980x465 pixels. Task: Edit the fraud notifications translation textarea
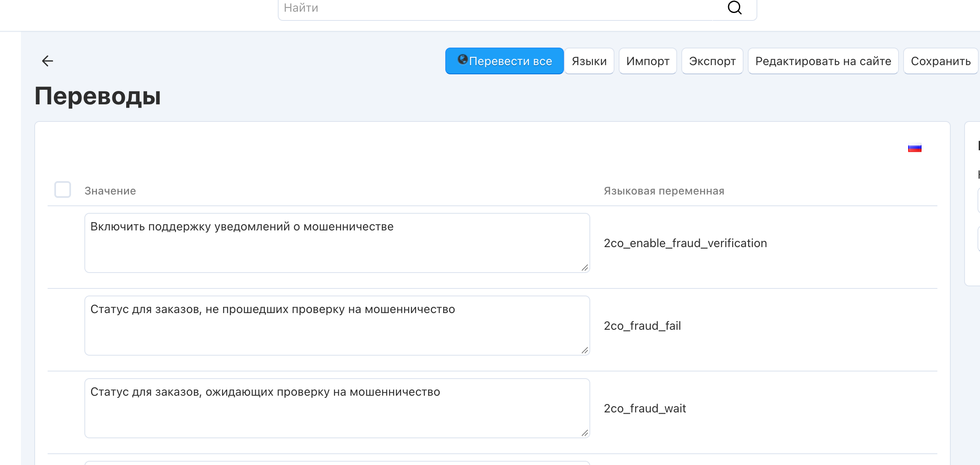pyautogui.click(x=337, y=243)
